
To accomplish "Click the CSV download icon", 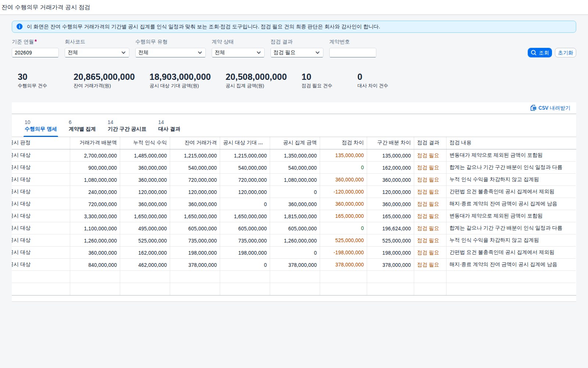I will coord(533,108).
